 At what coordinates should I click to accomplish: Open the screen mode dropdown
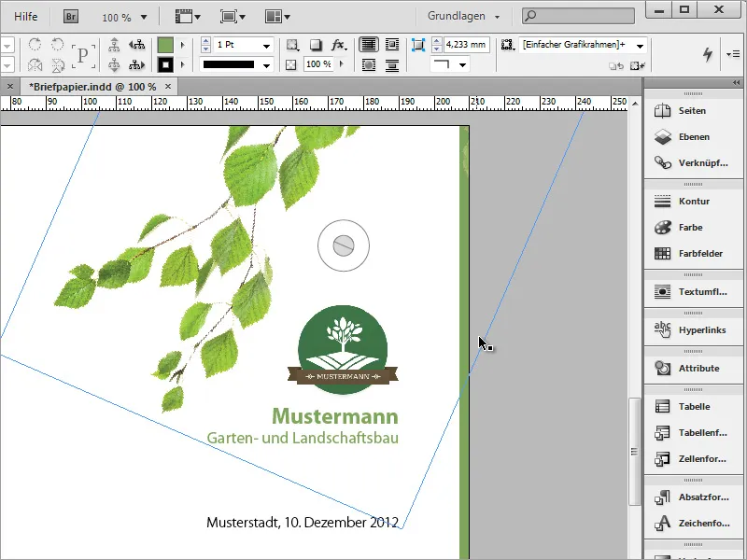(x=233, y=17)
